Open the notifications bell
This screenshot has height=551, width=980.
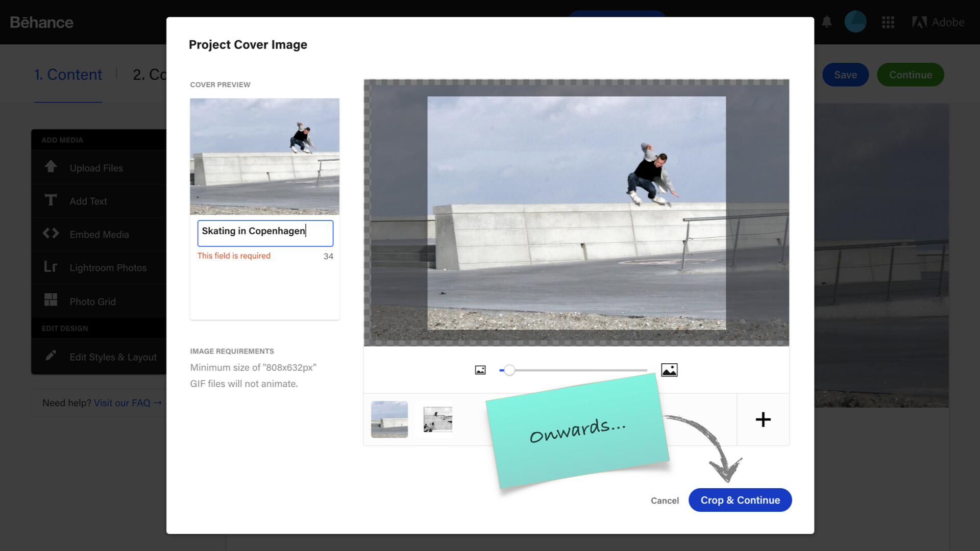tap(827, 22)
